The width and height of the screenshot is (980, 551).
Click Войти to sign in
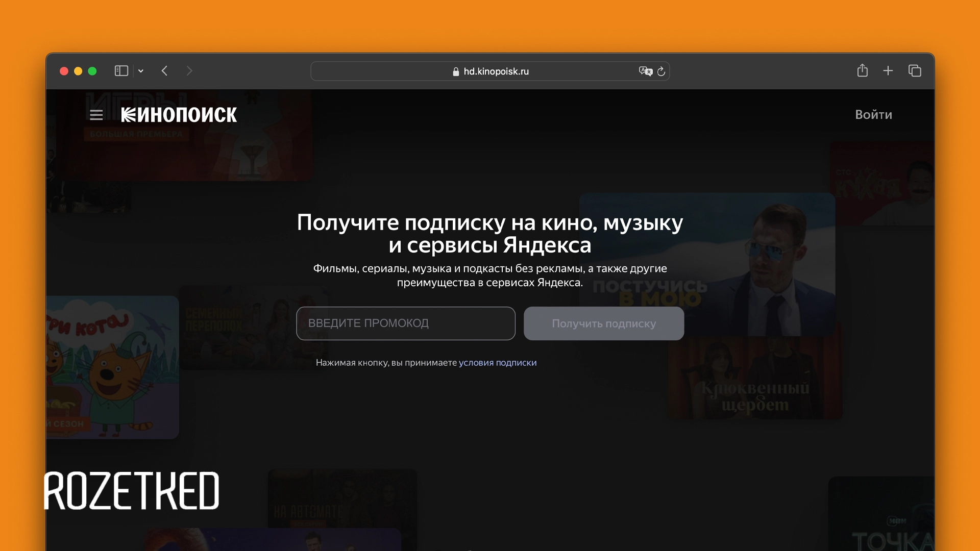[x=873, y=115]
